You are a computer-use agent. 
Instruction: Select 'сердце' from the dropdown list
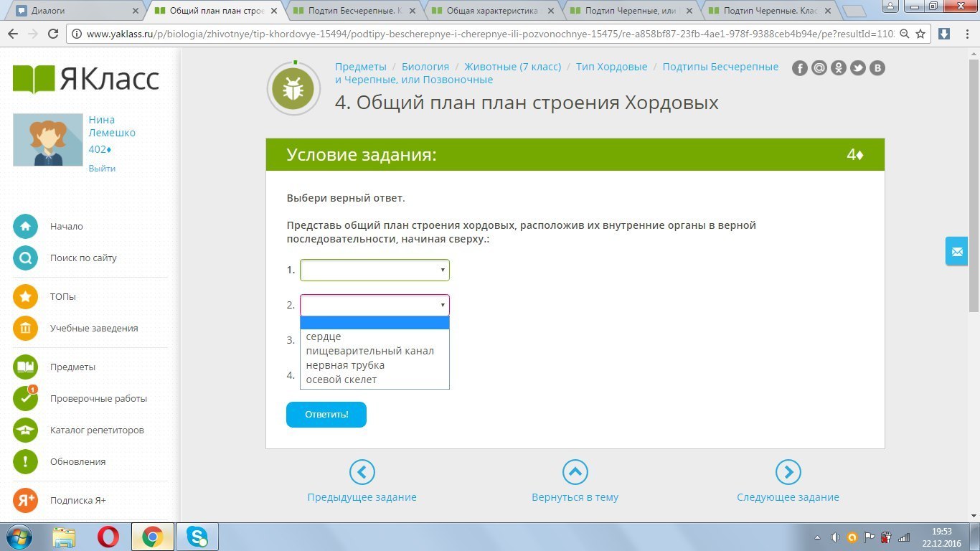pos(324,336)
